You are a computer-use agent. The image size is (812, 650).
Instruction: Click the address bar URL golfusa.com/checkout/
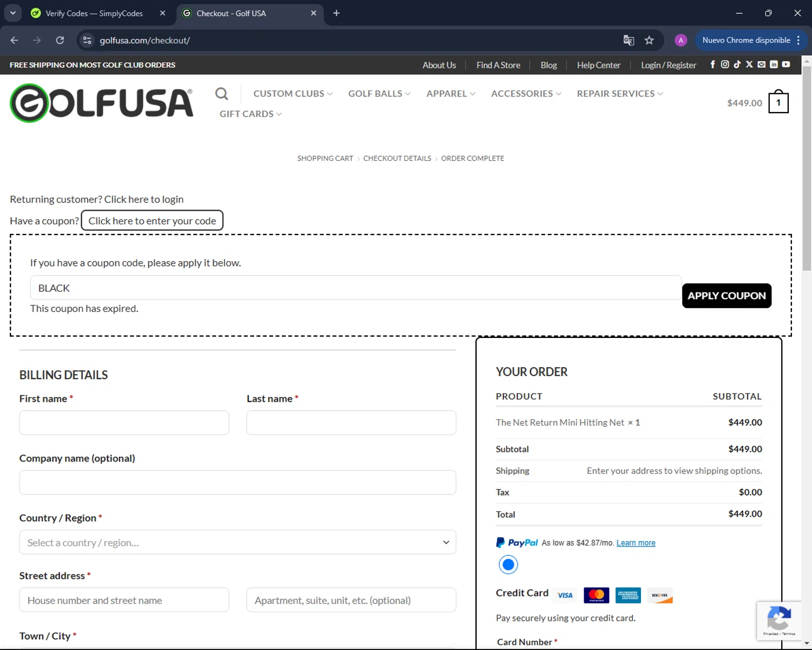(x=145, y=40)
